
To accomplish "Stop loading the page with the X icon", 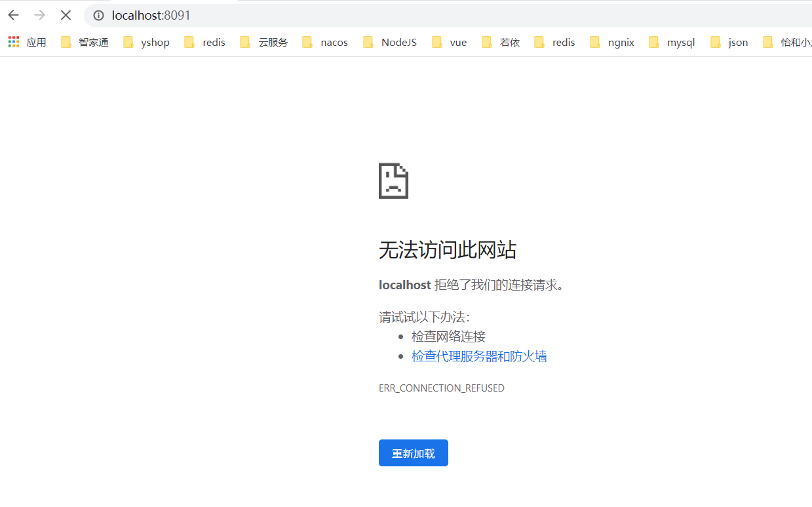I will (66, 15).
